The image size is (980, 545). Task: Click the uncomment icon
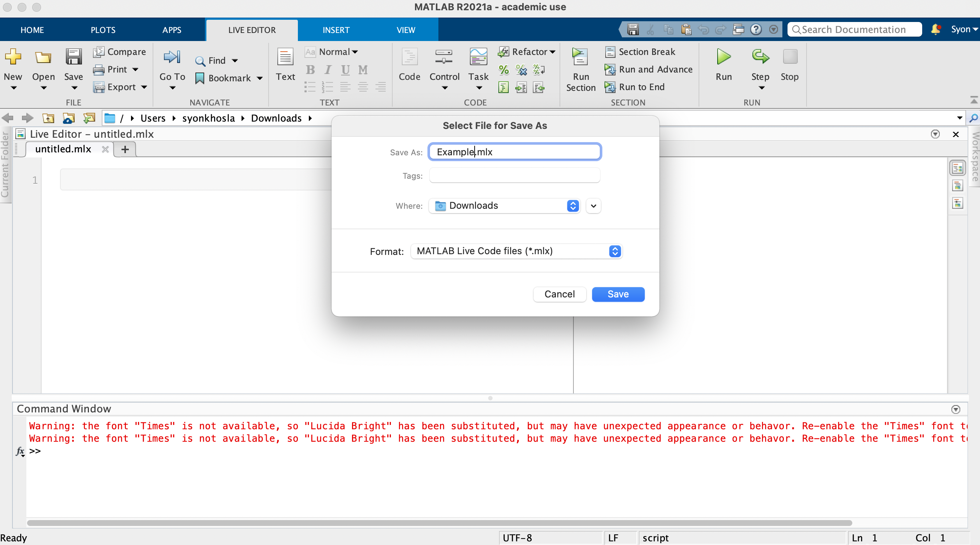(521, 70)
